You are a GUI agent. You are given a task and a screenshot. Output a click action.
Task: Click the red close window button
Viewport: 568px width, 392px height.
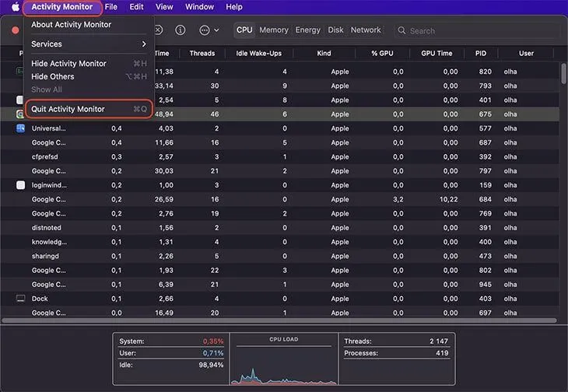pyautogui.click(x=16, y=30)
